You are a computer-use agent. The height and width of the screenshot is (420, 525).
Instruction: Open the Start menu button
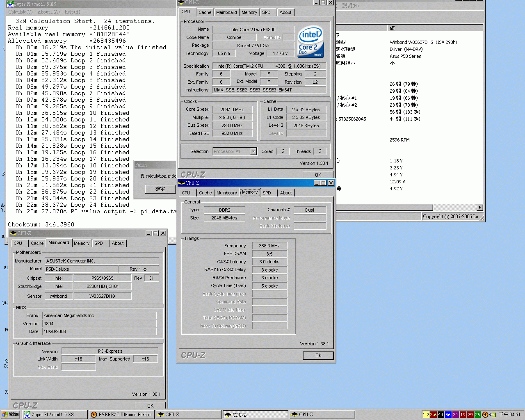(x=10, y=415)
